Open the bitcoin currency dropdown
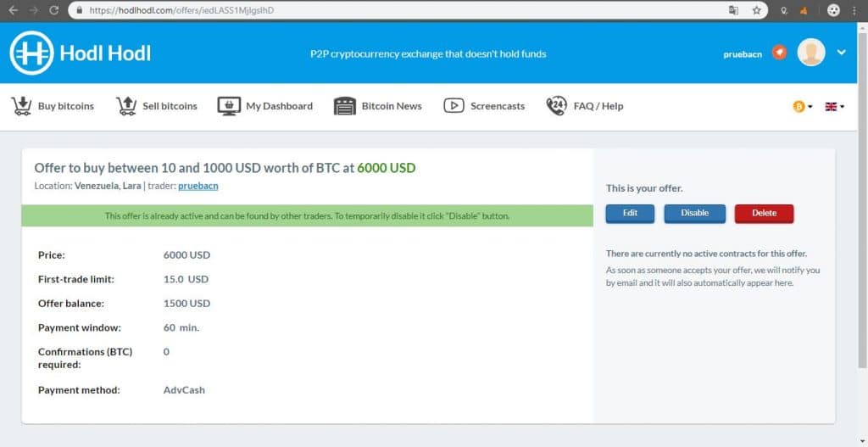This screenshot has height=447, width=868. 802,106
